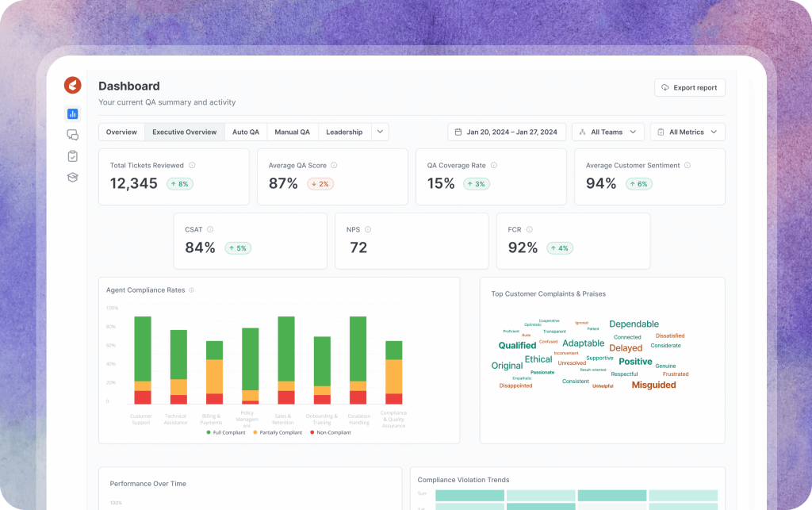The image size is (812, 510).
Task: Open the Jan 20 – Jan 27, 2024 date picker
Action: 507,132
